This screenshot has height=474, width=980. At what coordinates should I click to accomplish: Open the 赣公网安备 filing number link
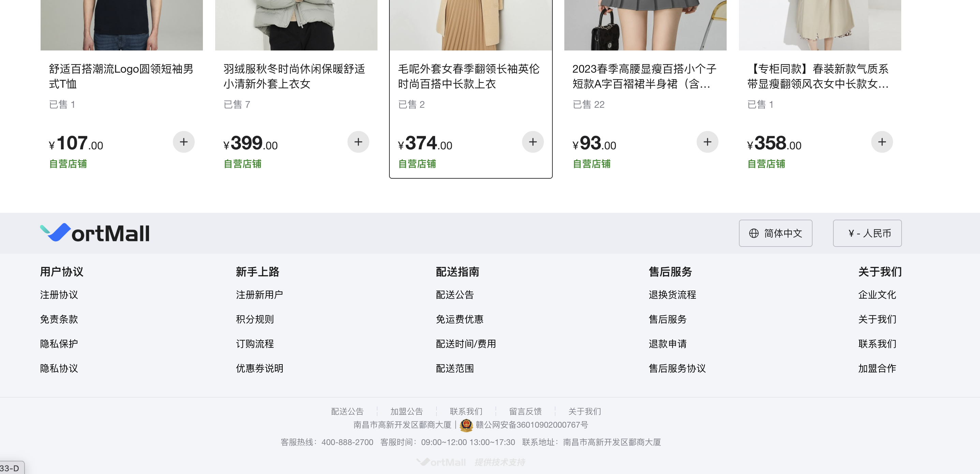532,425
